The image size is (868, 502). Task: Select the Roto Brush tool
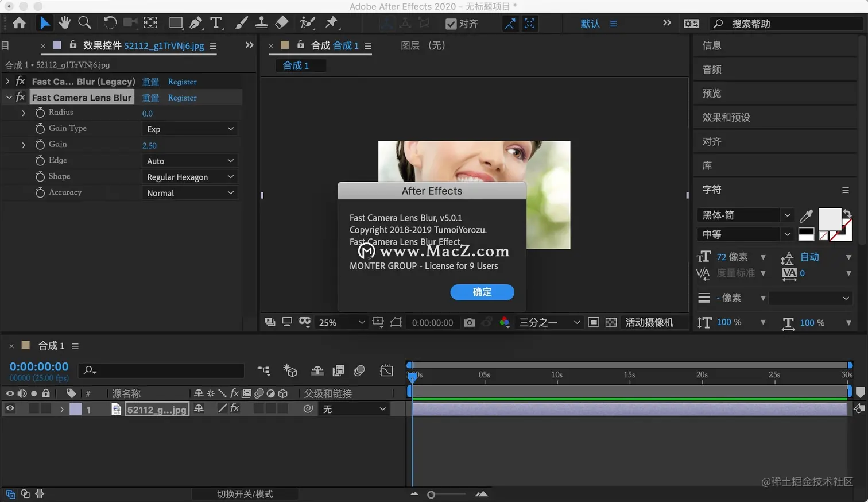click(307, 23)
